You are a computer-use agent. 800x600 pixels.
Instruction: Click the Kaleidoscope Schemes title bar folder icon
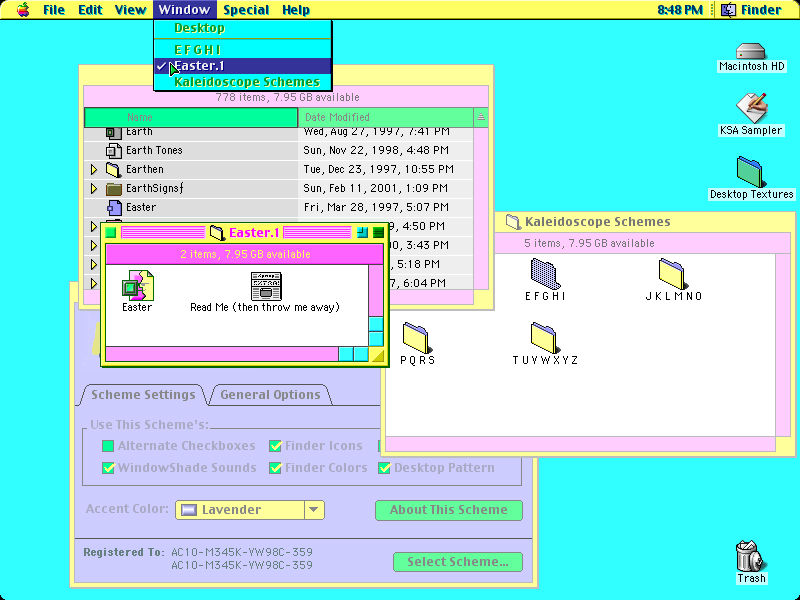coord(513,221)
